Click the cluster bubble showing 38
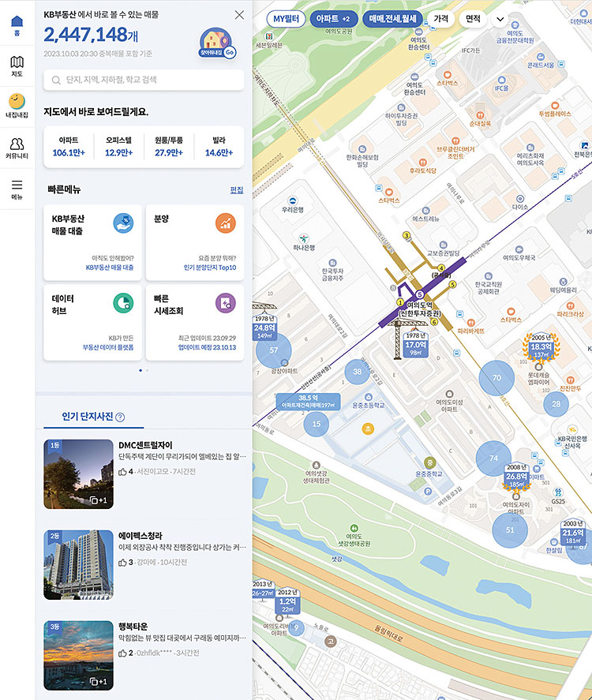The width and height of the screenshot is (592, 700). point(357,372)
